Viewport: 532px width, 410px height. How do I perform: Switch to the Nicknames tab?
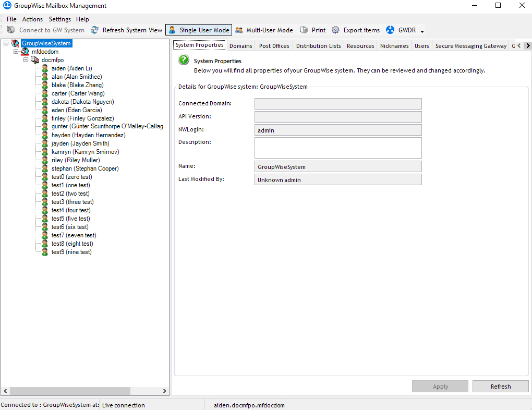[394, 46]
